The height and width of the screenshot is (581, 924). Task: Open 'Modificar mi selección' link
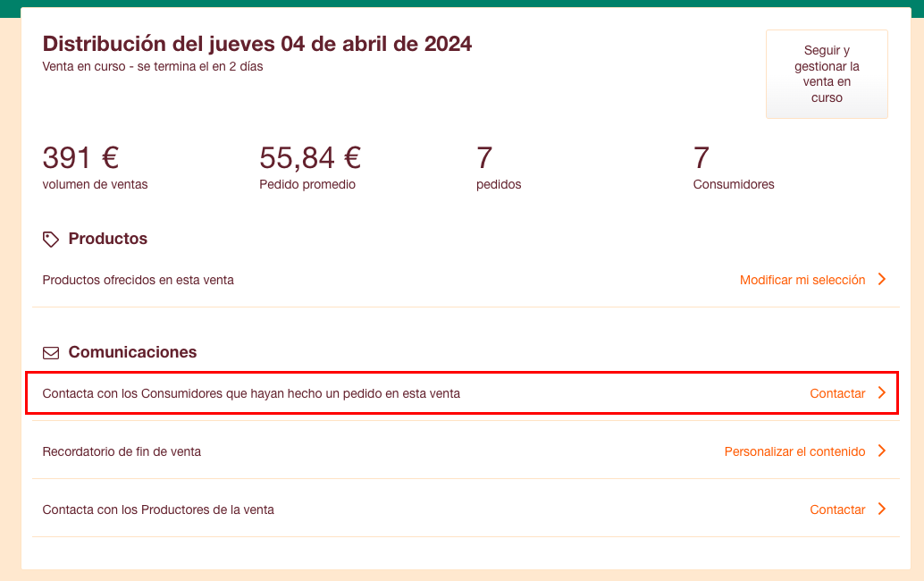(802, 280)
